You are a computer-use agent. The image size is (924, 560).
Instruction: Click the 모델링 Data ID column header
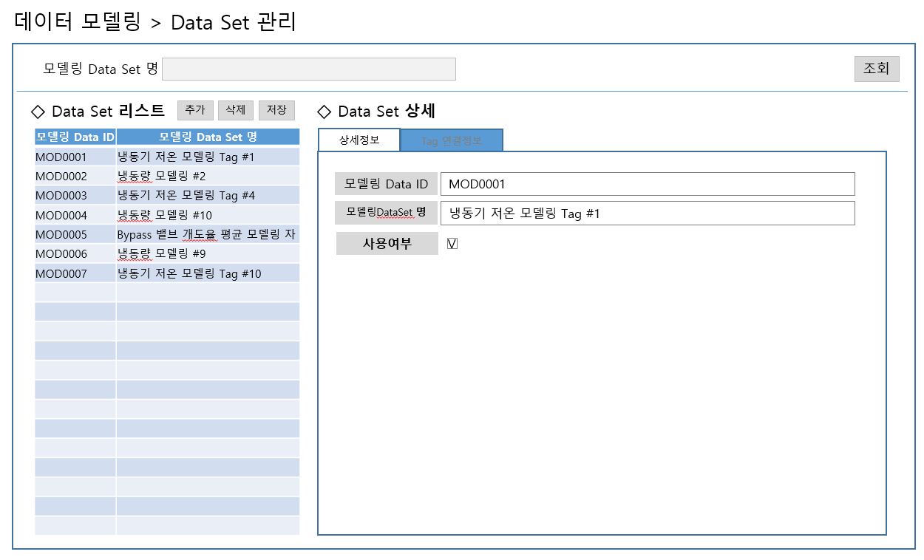[x=75, y=137]
